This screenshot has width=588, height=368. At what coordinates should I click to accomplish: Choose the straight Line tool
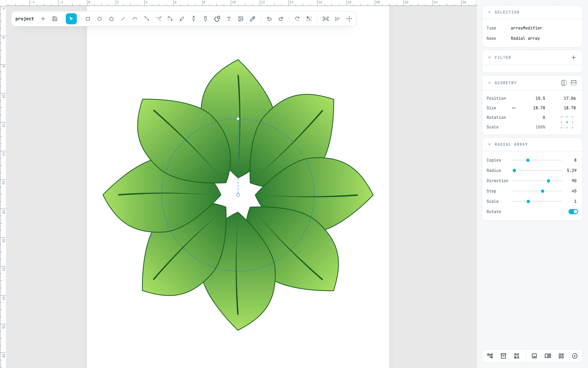click(123, 19)
